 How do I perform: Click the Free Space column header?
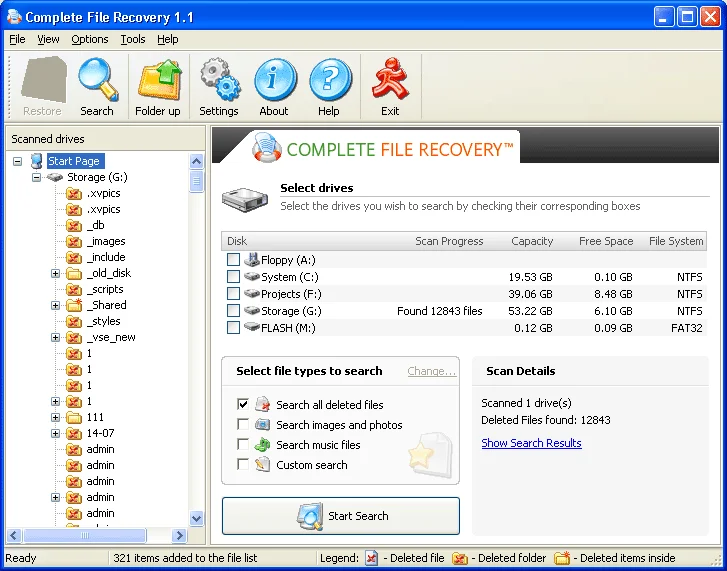pyautogui.click(x=606, y=241)
